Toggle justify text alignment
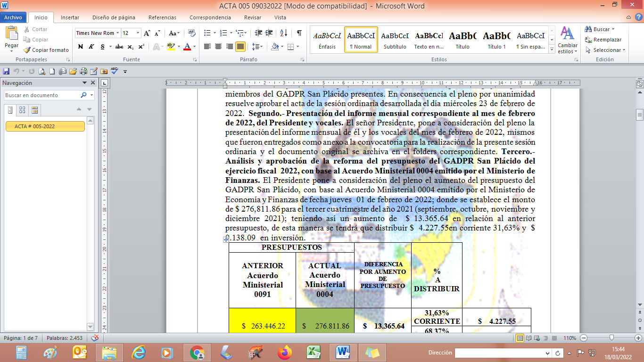The image size is (644, 362). (x=240, y=47)
